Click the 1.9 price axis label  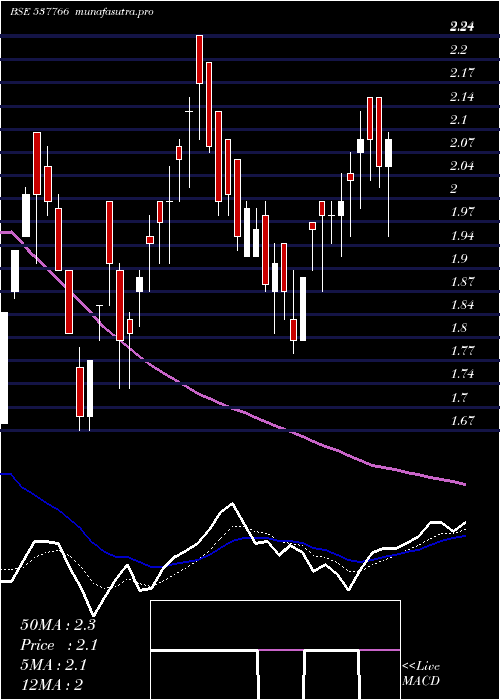(x=458, y=258)
